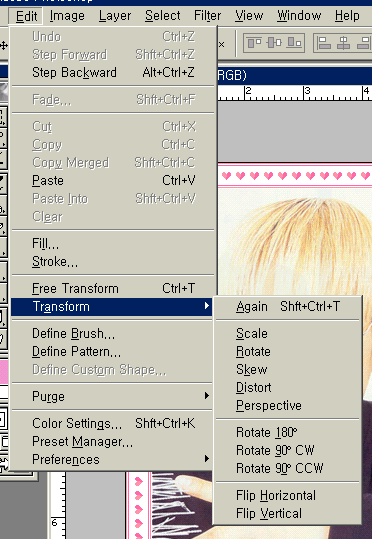Click the grayed Paste Into entry
Image resolution: width=372 pixels, height=539 pixels.
[x=113, y=199]
